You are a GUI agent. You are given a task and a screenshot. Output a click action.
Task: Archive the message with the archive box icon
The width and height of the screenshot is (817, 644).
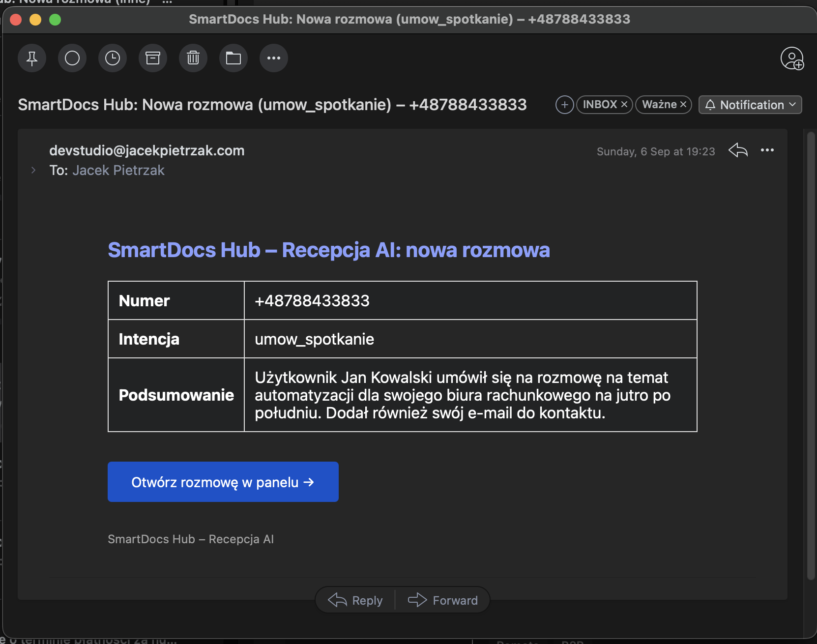(x=153, y=58)
